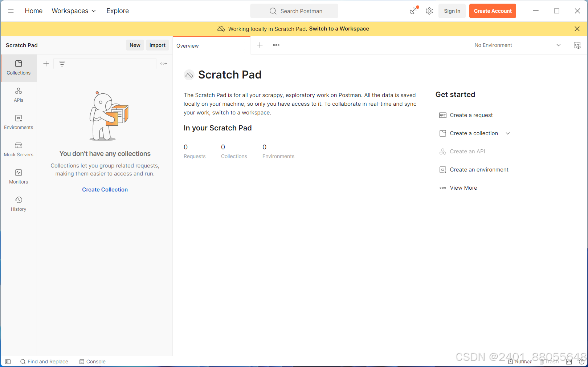Viewport: 588px width, 367px height.
Task: Click Switch to a Workspace link
Action: [339, 29]
